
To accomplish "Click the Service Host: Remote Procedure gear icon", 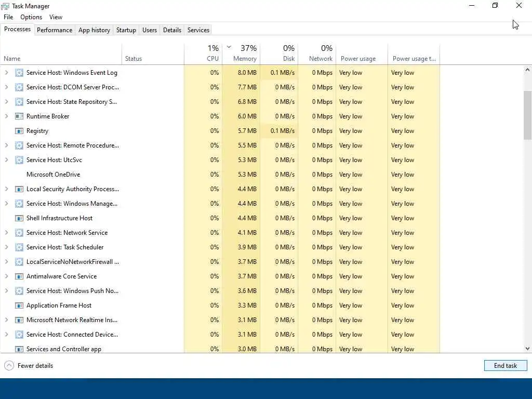I will coord(19,145).
